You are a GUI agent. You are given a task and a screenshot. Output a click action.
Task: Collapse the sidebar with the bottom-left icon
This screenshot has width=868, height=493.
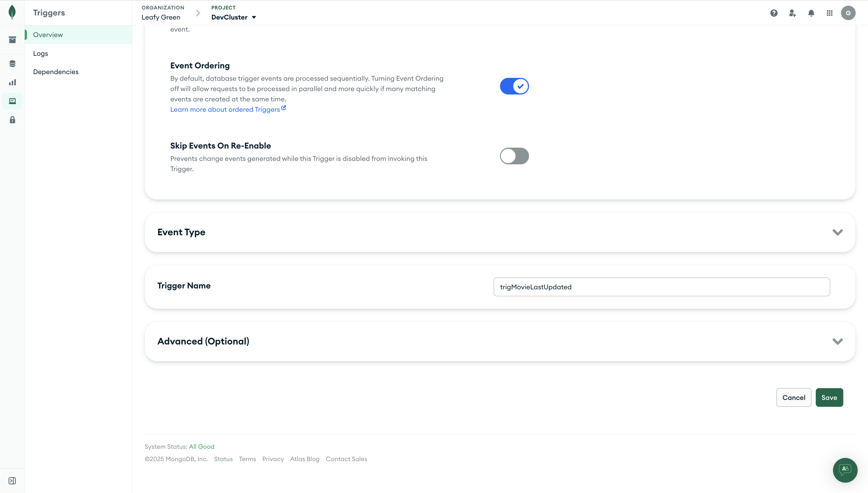point(12,481)
